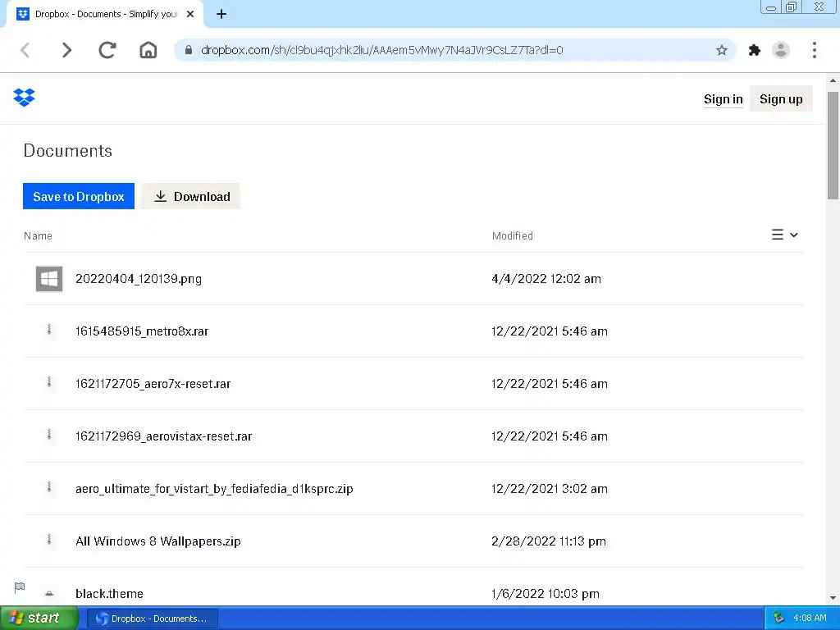Click the Dropbox - Documents taskbar button
Image resolution: width=840 pixels, height=630 pixels.
pyautogui.click(x=152, y=619)
